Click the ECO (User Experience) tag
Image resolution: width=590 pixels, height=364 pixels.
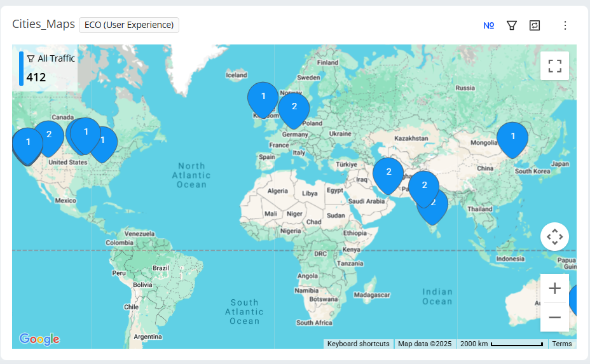(129, 25)
